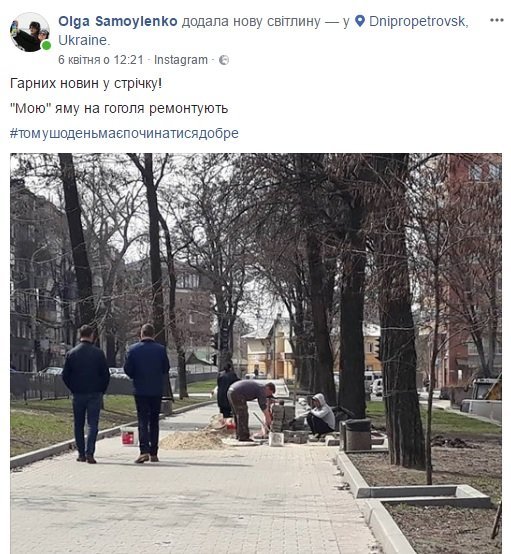
Task: Click the text "Гарних новин у стрічку!"
Action: click(x=86, y=84)
